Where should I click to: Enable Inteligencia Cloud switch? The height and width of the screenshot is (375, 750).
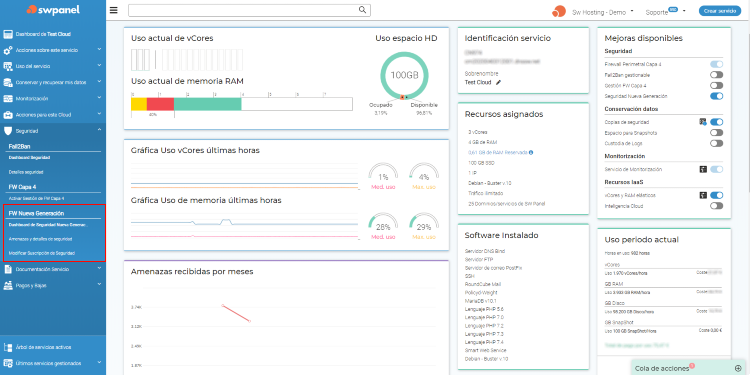(x=717, y=206)
